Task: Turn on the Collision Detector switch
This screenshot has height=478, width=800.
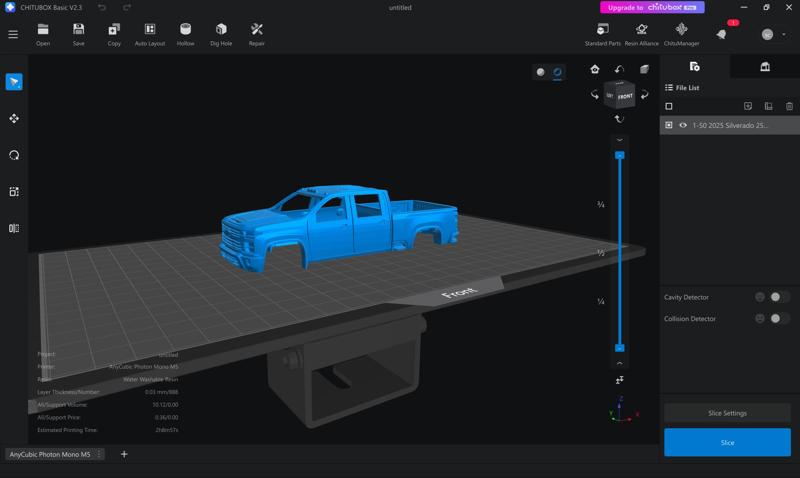Action: coord(779,319)
